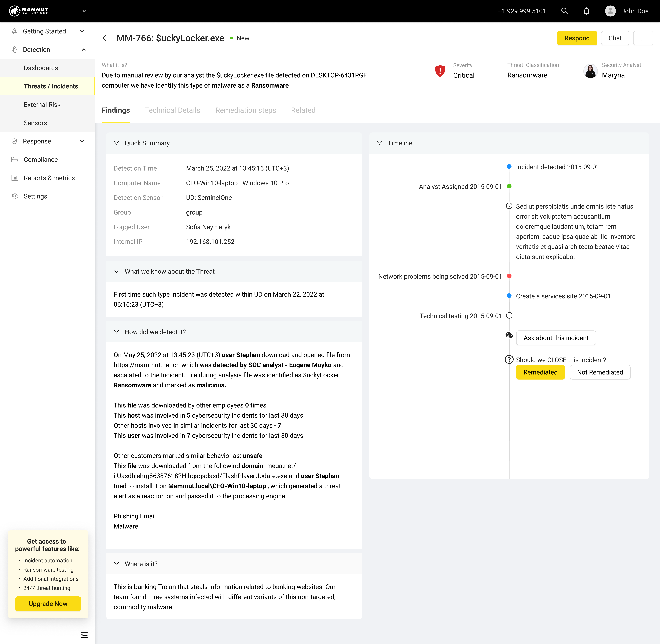Collapse the Where is it section
This screenshot has width=660, height=644.
pos(116,564)
